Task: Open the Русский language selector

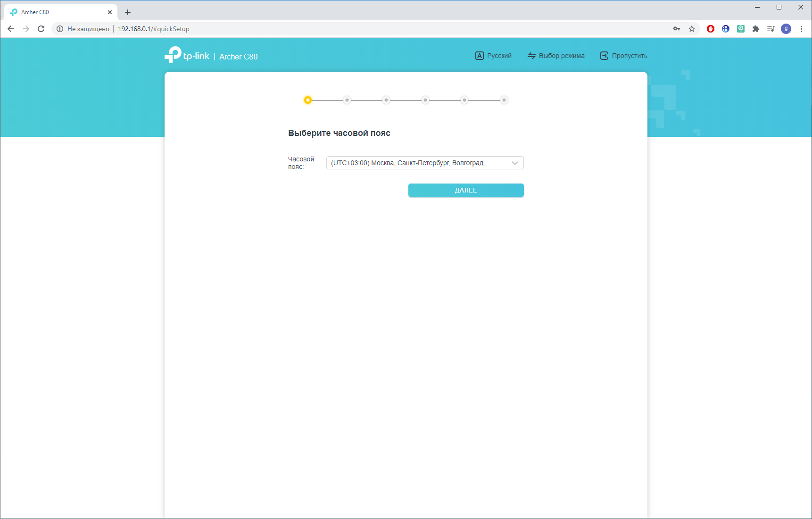Action: point(493,56)
